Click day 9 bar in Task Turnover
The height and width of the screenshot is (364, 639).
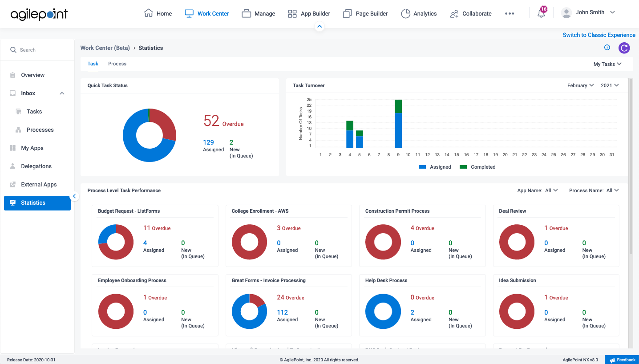(x=398, y=124)
